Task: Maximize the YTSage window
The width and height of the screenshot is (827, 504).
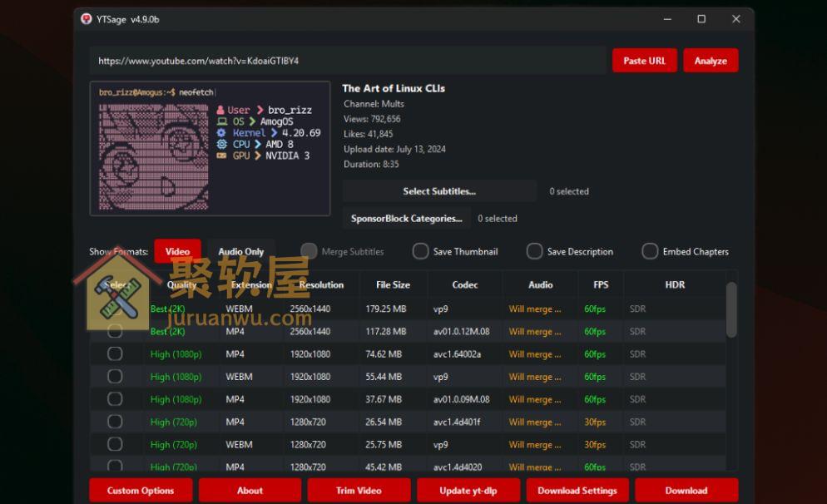Action: coord(701,19)
